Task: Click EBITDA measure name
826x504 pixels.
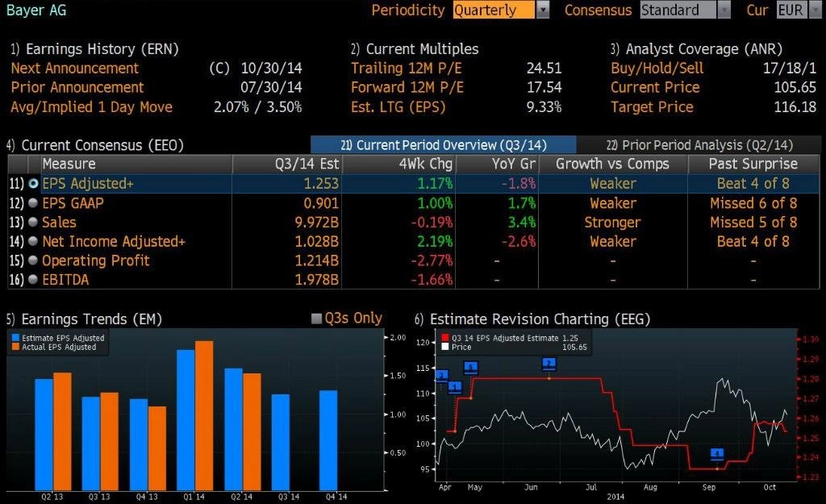Action: click(65, 280)
